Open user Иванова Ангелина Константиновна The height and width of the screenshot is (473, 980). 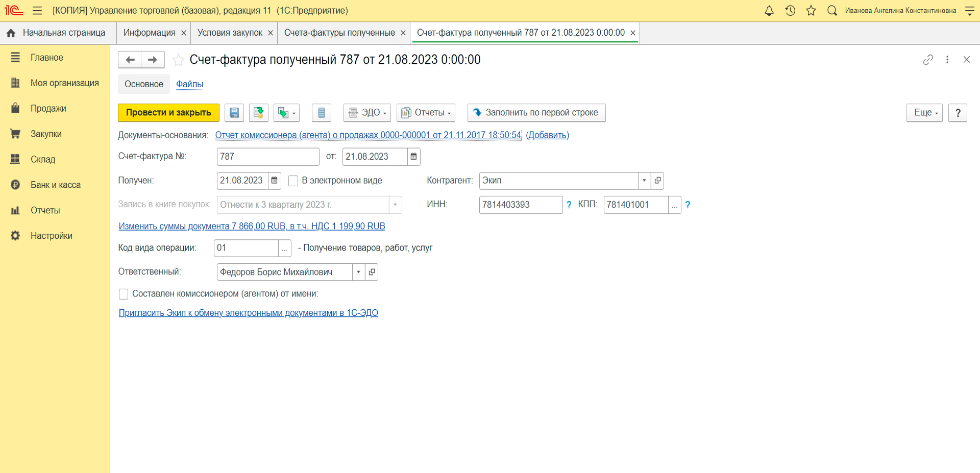point(900,11)
